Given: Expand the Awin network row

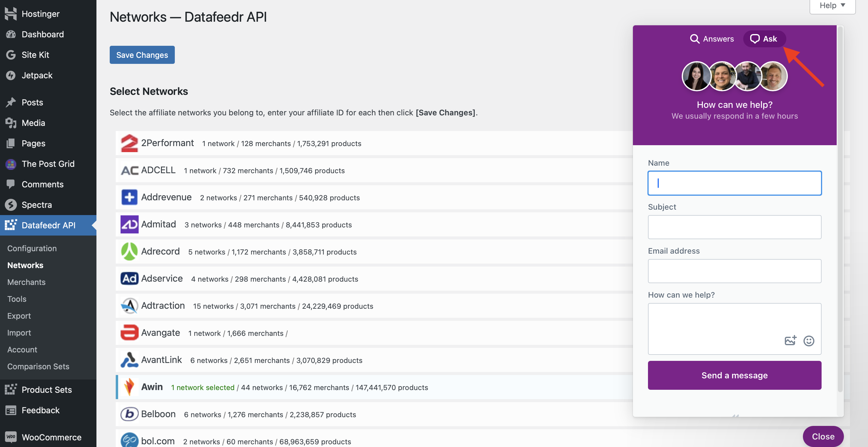Looking at the screenshot, I should pyautogui.click(x=374, y=387).
